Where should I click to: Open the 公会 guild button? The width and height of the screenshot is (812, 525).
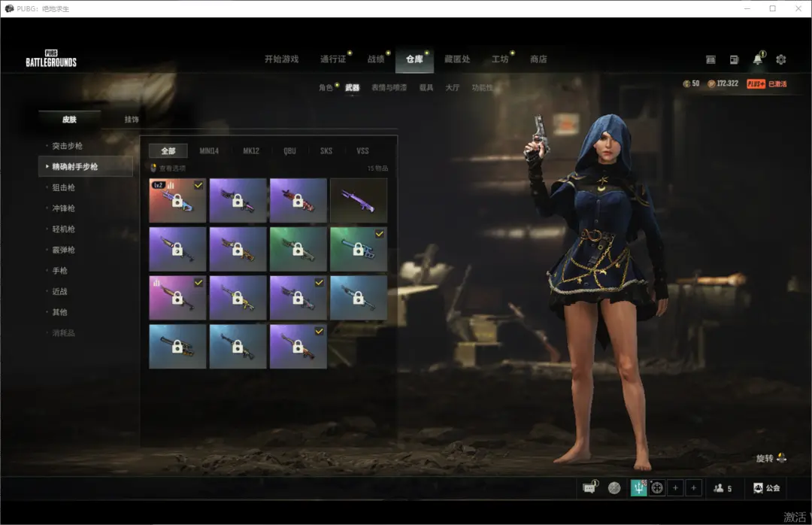tap(766, 487)
